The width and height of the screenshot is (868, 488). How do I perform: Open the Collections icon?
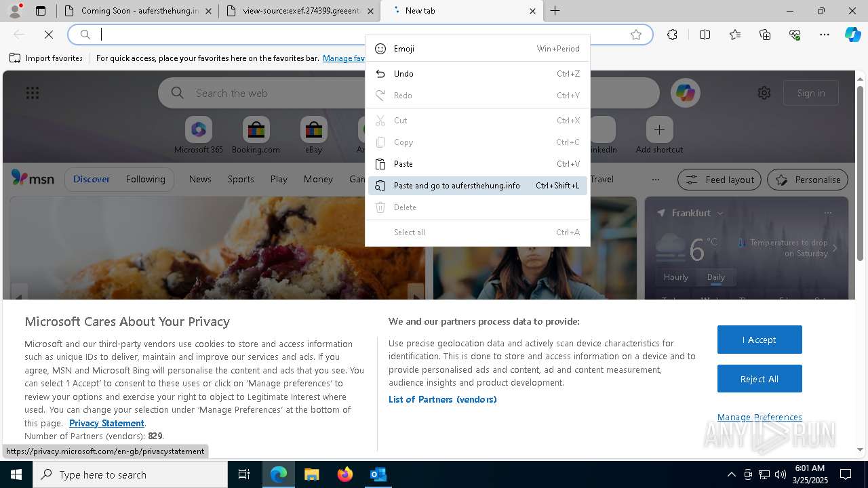pyautogui.click(x=765, y=35)
